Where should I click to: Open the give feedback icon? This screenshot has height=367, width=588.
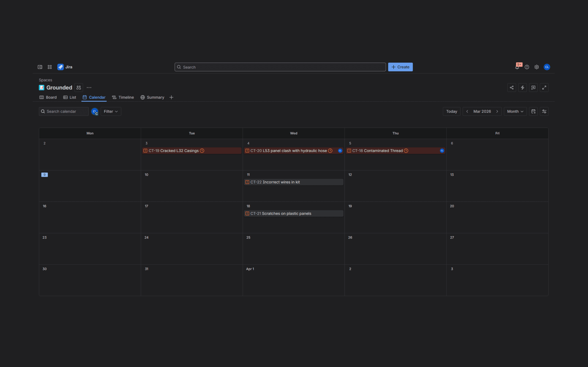[533, 88]
